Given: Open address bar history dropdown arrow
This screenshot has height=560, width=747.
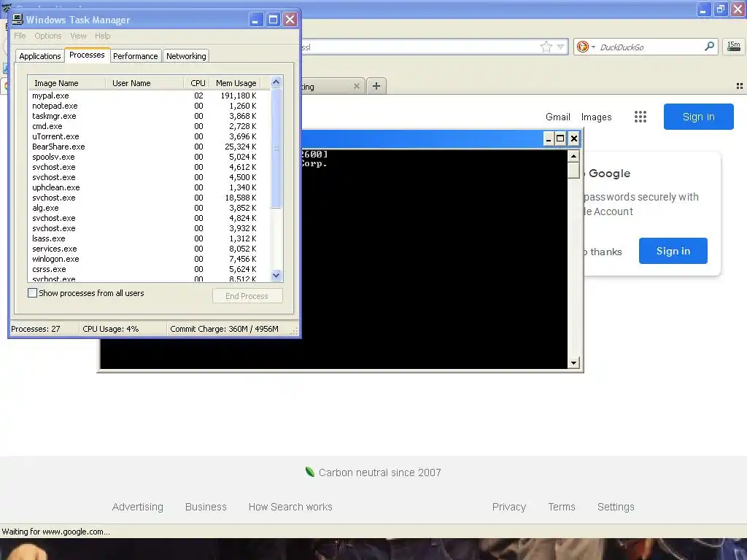Looking at the screenshot, I should tap(560, 47).
